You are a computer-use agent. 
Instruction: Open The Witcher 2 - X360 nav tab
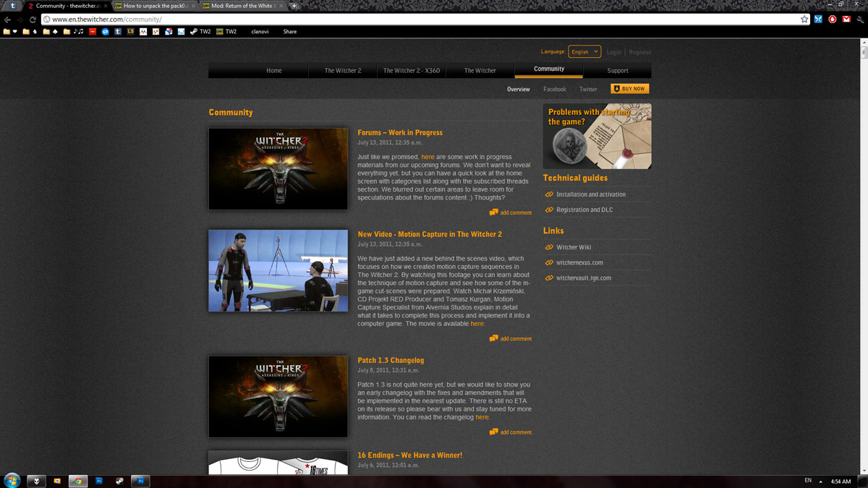(x=412, y=70)
